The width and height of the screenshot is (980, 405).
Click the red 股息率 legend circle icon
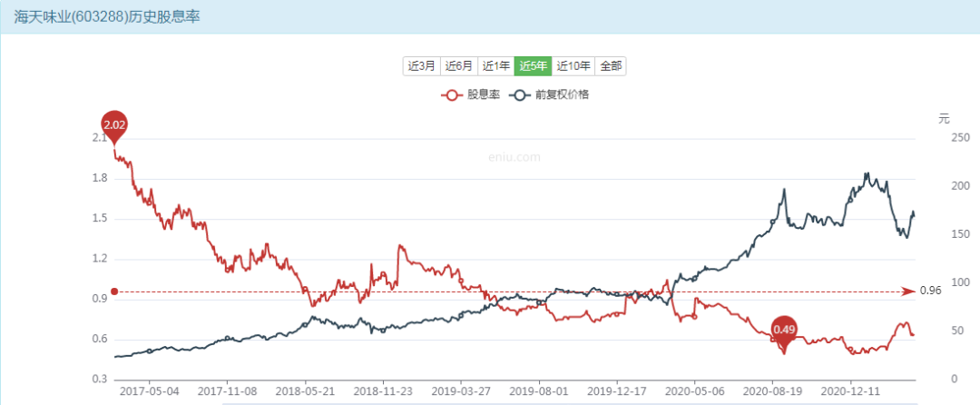[451, 95]
